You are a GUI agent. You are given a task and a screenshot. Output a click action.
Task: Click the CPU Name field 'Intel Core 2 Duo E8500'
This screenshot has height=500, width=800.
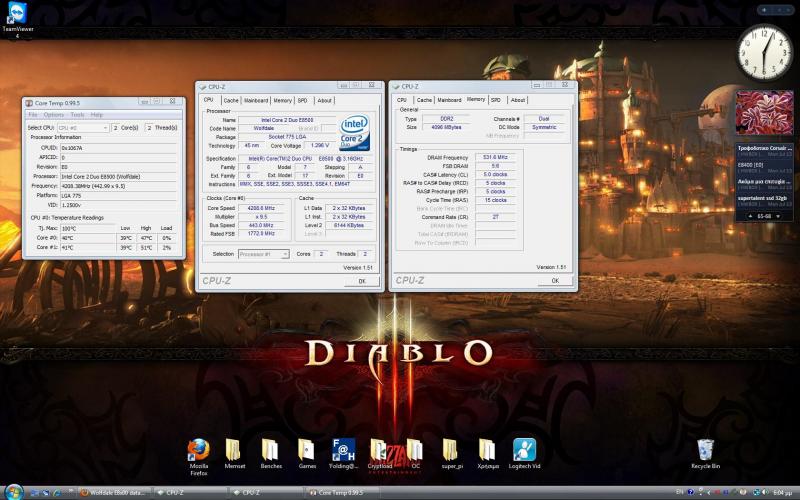287,120
